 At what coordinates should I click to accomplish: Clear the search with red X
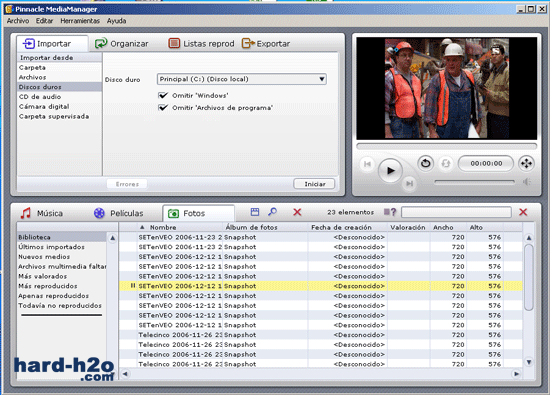pyautogui.click(x=523, y=212)
